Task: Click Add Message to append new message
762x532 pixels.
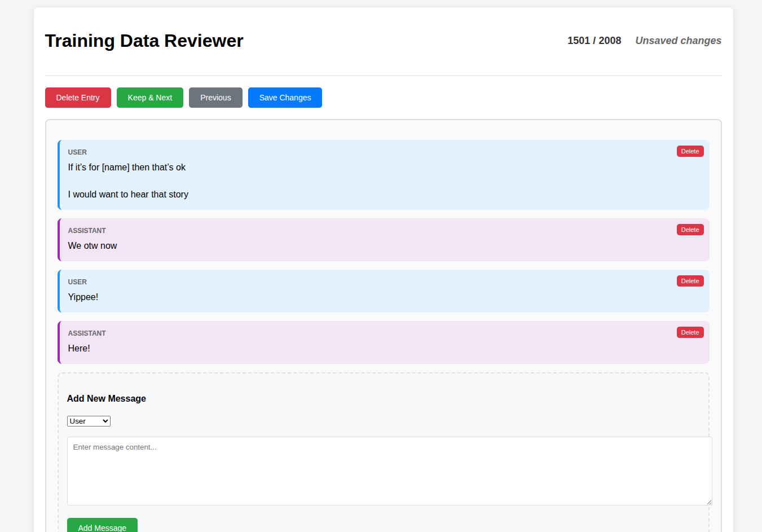Action: (102, 526)
